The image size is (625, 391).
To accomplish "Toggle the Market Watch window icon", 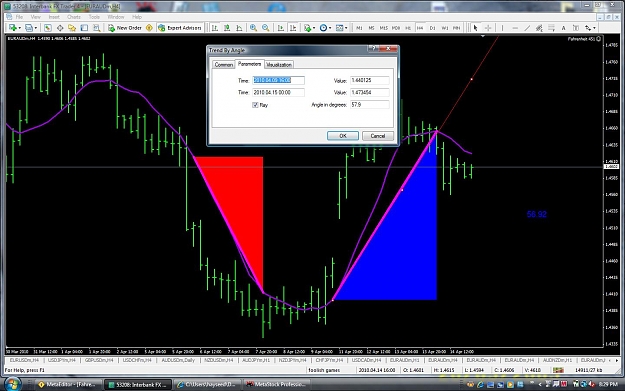I will (48, 28).
